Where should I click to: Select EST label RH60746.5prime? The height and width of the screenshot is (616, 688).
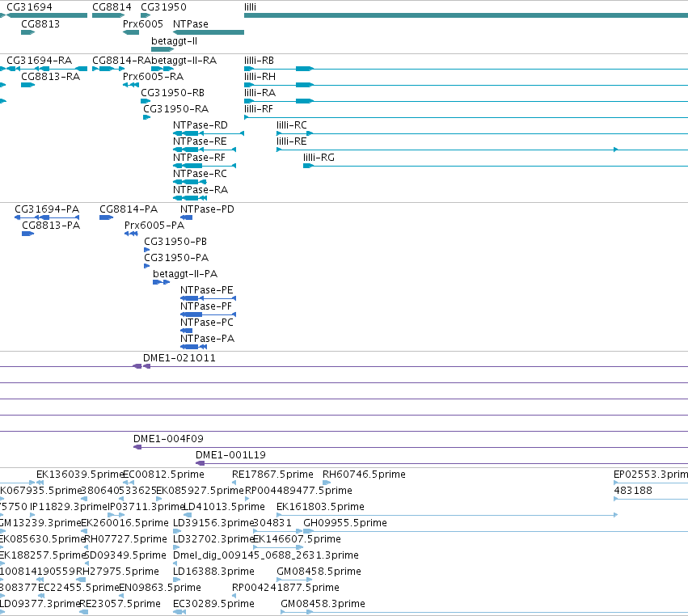[x=364, y=475]
